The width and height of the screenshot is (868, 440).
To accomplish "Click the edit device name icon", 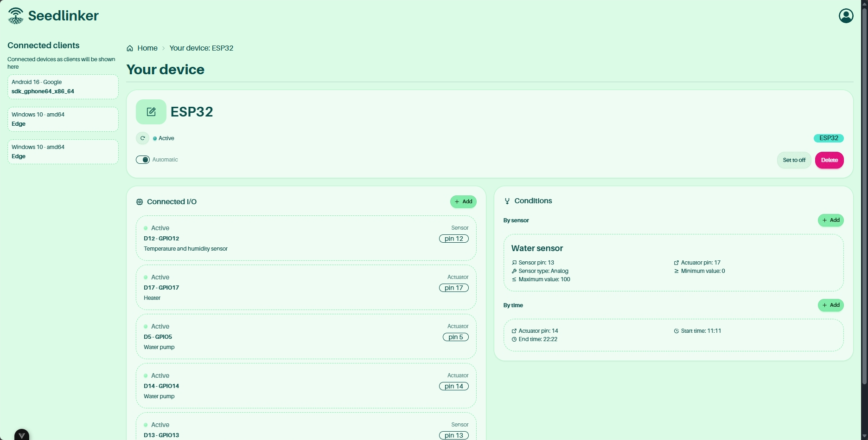I will pyautogui.click(x=151, y=112).
